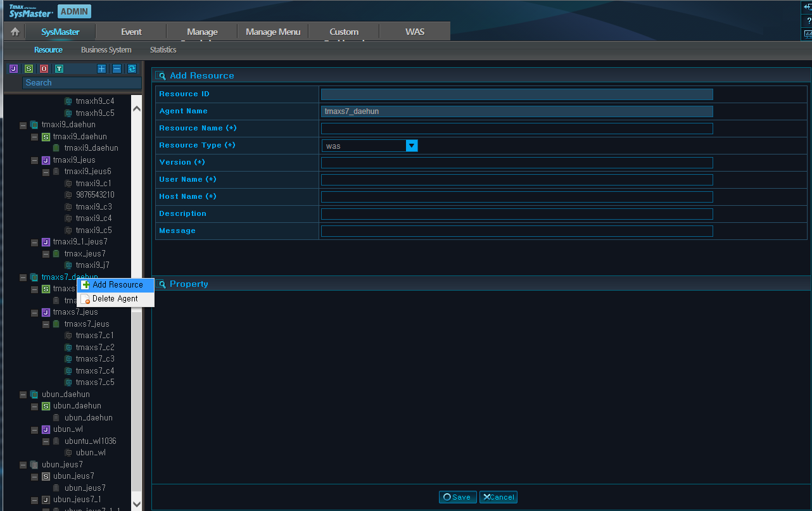Click the tree scrollbar down arrow
Screen dimensions: 812x511
tap(137, 503)
